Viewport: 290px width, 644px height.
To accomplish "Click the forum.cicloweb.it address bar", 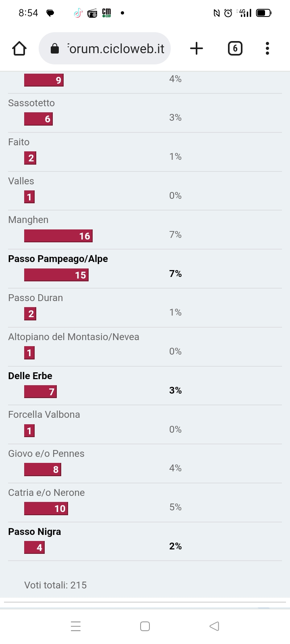I will (105, 48).
